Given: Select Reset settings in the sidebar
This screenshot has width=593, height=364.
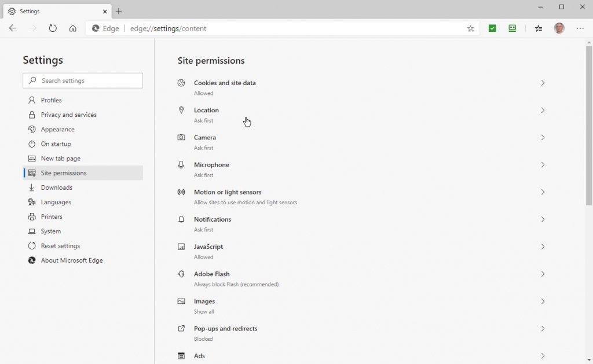Looking at the screenshot, I should click(58, 245).
